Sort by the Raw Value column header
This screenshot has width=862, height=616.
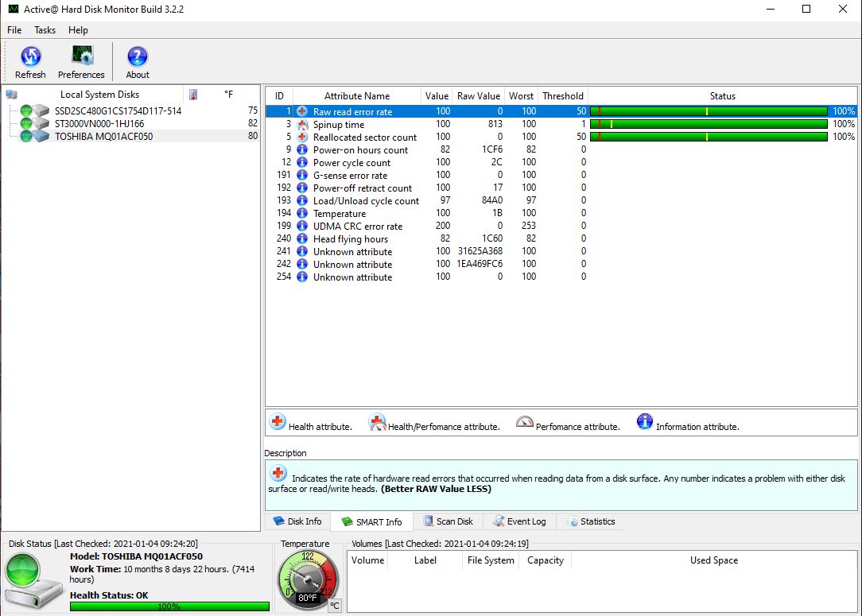pos(478,96)
